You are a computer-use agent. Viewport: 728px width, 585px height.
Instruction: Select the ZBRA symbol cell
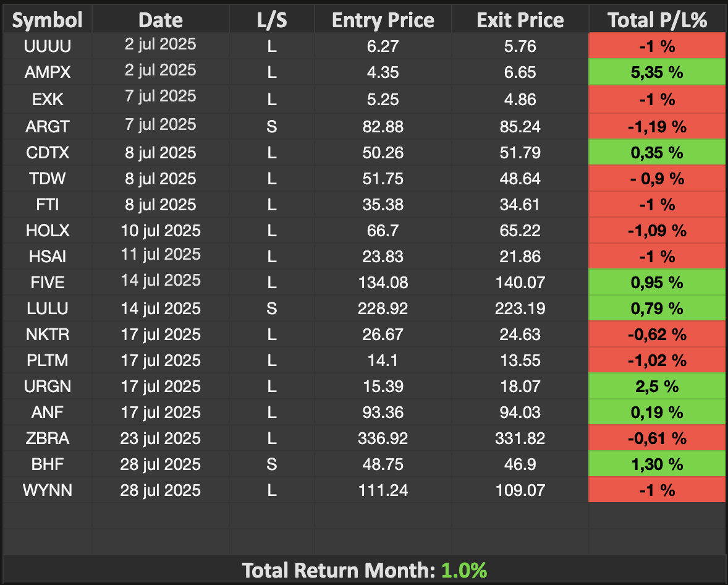(48, 438)
